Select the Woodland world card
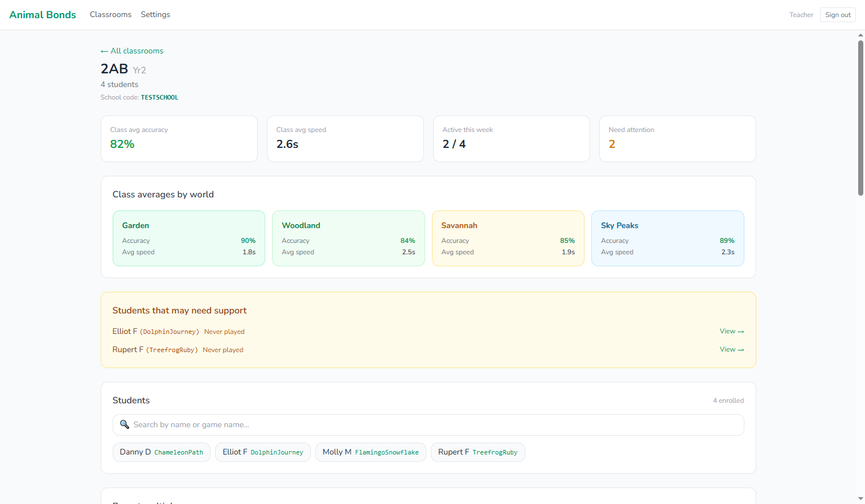This screenshot has width=865, height=504. [348, 238]
